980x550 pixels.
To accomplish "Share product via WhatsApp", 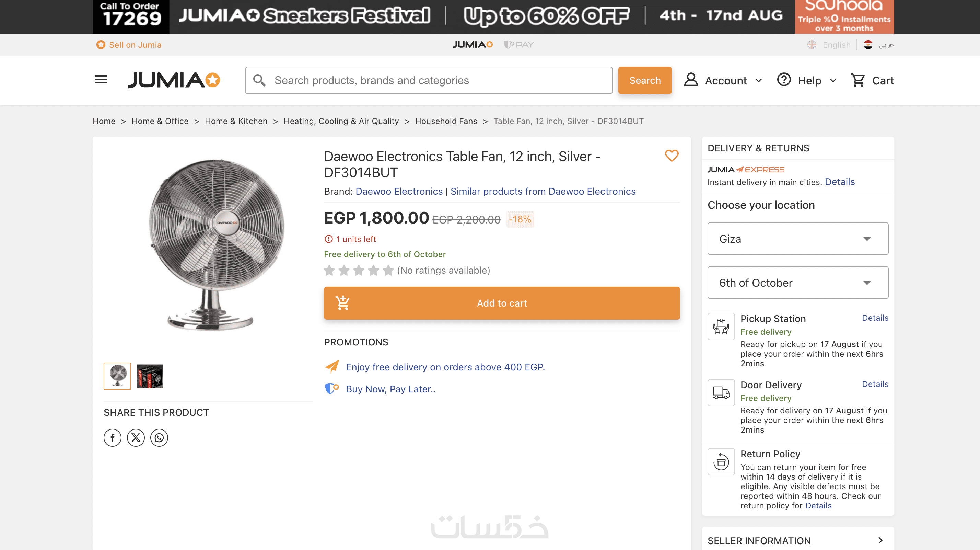I will point(159,438).
